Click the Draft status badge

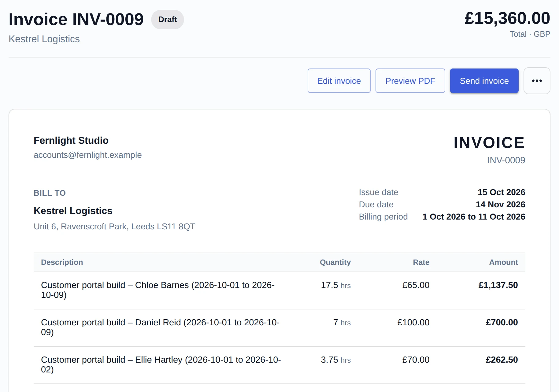click(x=168, y=19)
